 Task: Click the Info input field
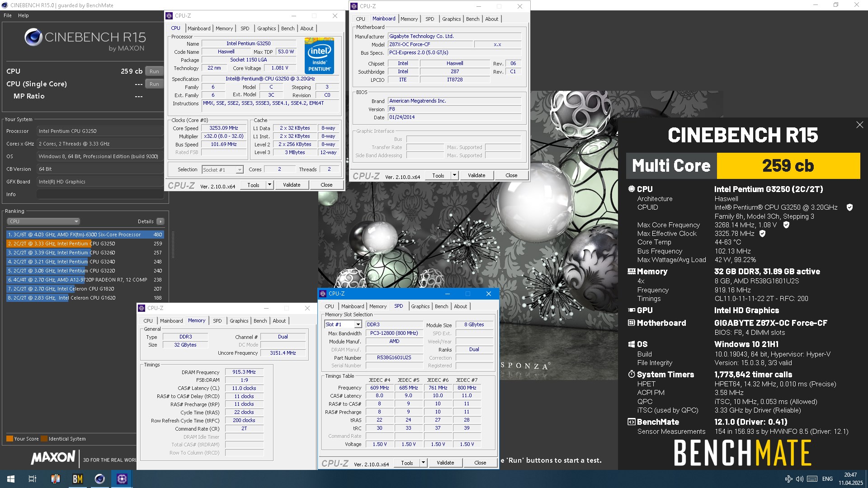tap(100, 194)
